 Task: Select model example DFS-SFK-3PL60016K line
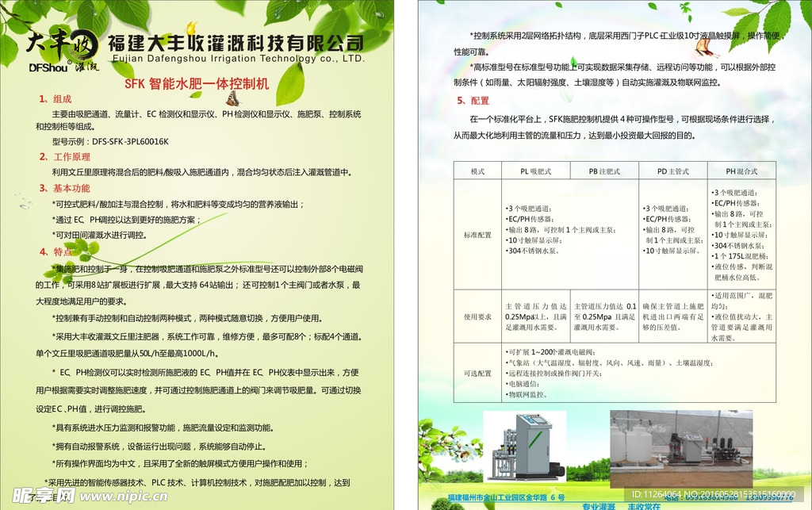point(110,141)
